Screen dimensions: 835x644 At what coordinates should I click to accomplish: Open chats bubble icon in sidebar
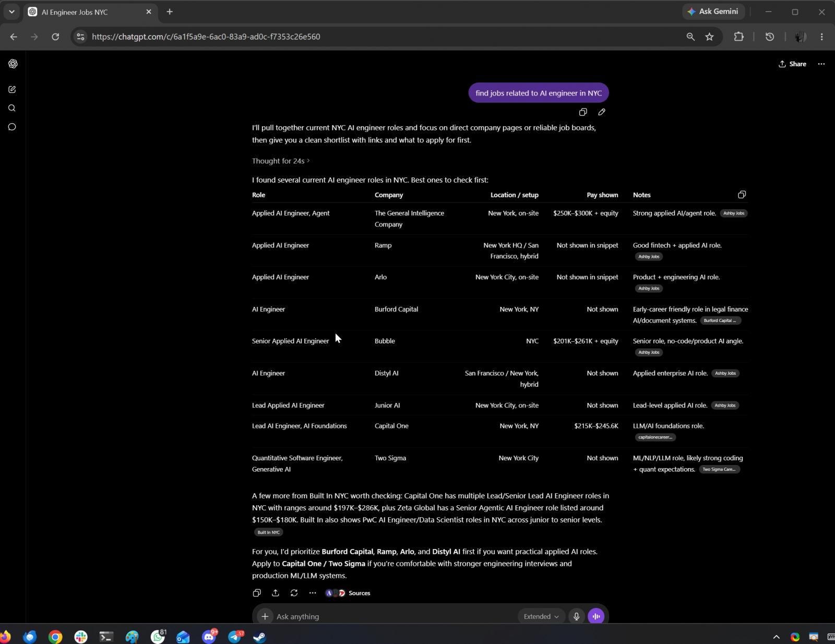[x=12, y=127]
